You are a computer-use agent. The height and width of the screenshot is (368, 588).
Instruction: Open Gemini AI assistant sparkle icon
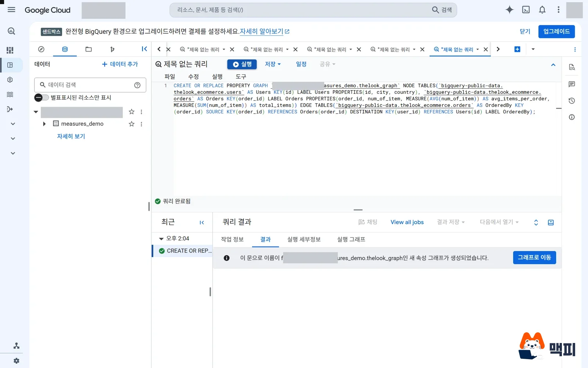point(509,10)
